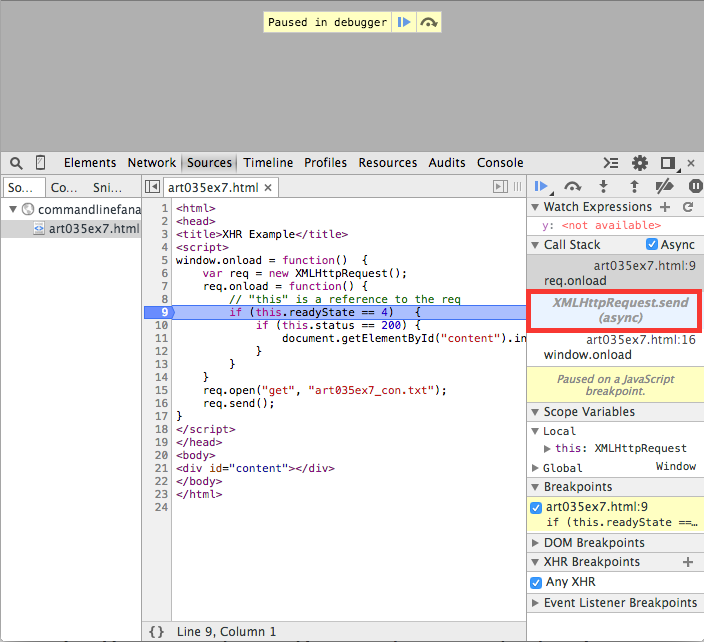Image resolution: width=704 pixels, height=642 pixels.
Task: Step into next function call
Action: [603, 186]
